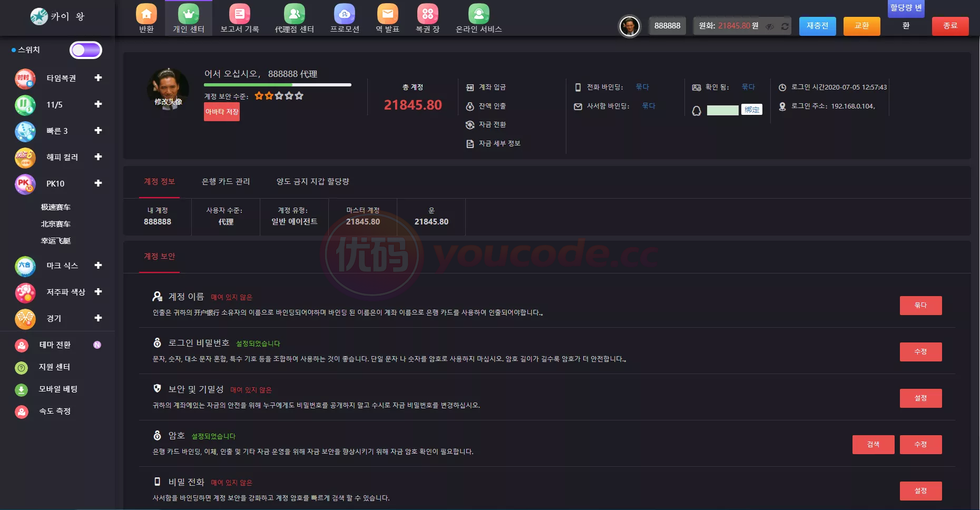Expand the 해피 컬러 category
Viewport: 980px width, 510px height.
[x=98, y=157]
